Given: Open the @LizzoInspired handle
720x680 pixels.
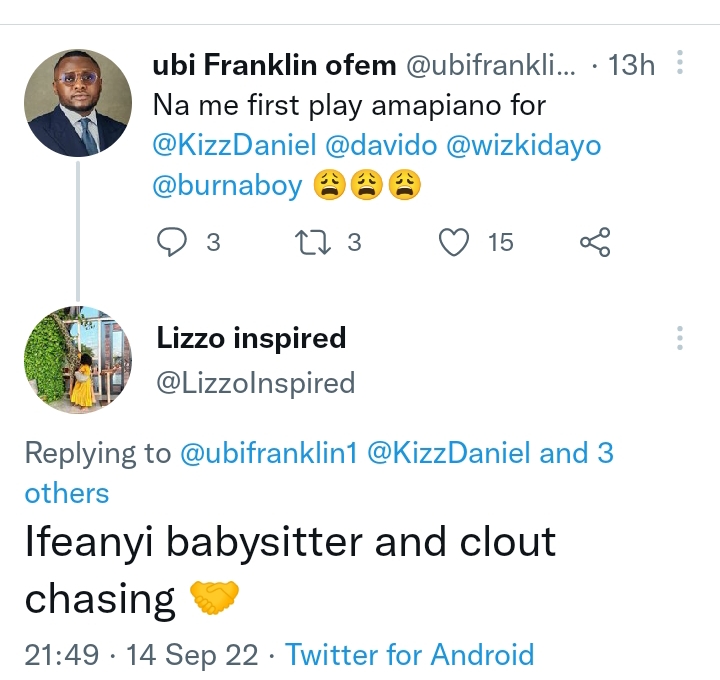Looking at the screenshot, I should (256, 382).
